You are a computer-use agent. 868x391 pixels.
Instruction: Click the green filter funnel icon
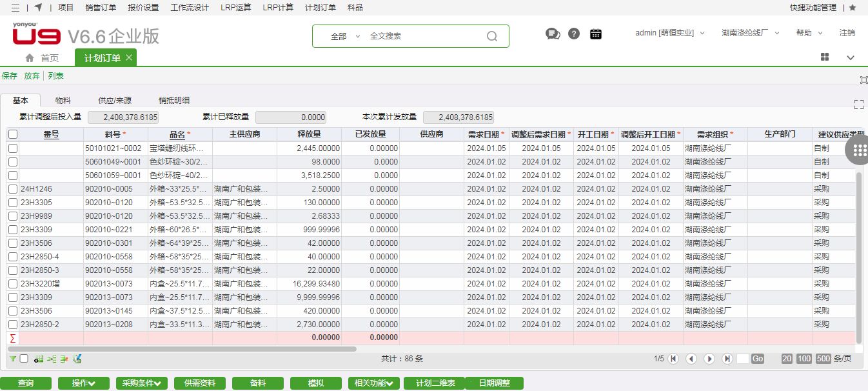click(13, 359)
